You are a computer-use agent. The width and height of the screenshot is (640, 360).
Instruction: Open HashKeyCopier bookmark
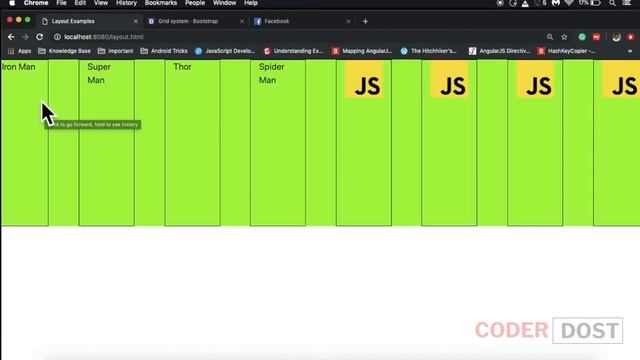(567, 51)
